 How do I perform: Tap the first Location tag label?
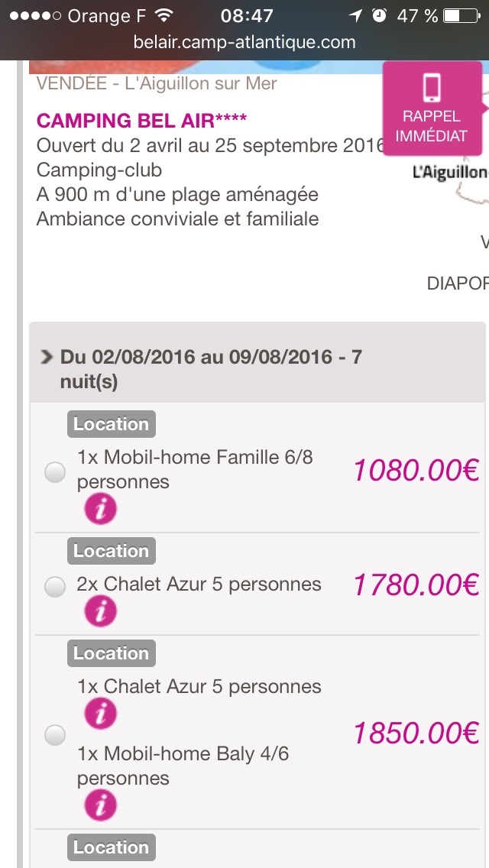[111, 424]
